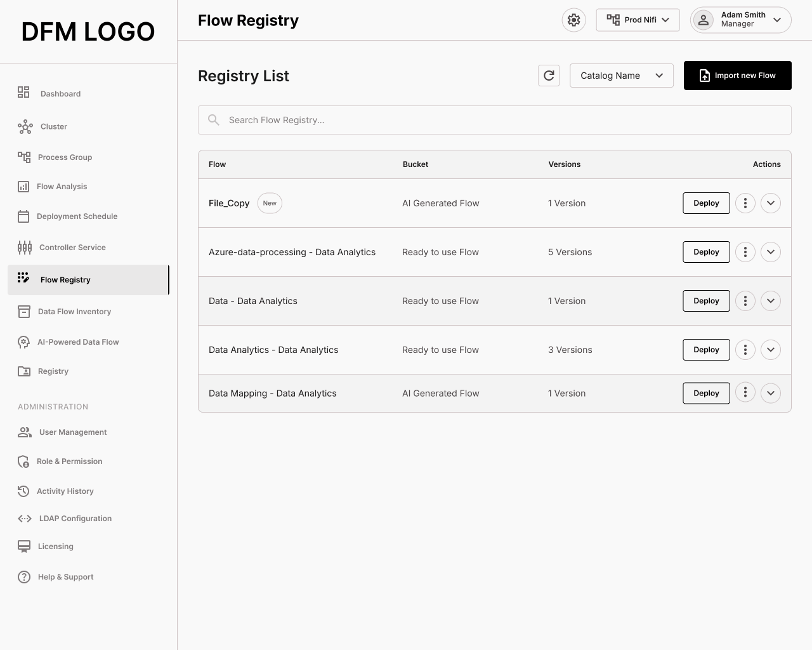This screenshot has width=812, height=650.
Task: Click the Import new Flow button
Action: click(x=738, y=76)
